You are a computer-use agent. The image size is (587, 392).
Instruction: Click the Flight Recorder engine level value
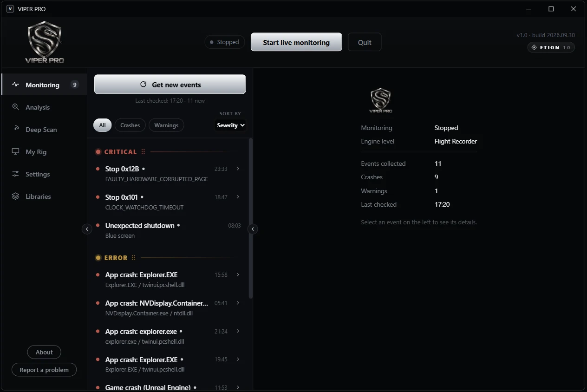click(456, 141)
